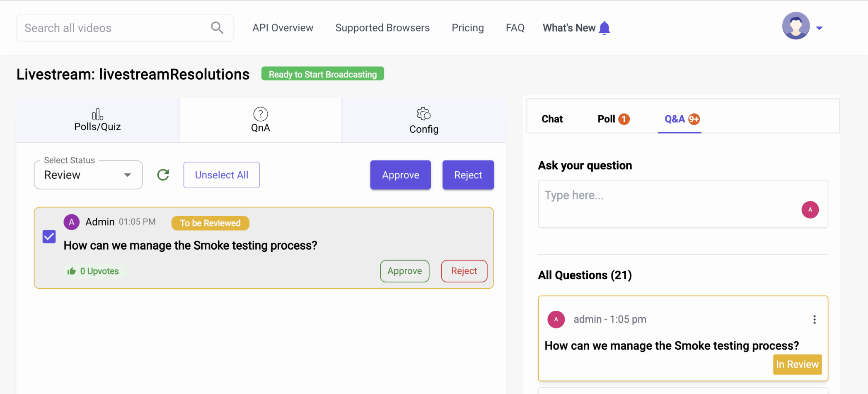
Task: Select the QnA tab with question mark
Action: click(x=260, y=120)
